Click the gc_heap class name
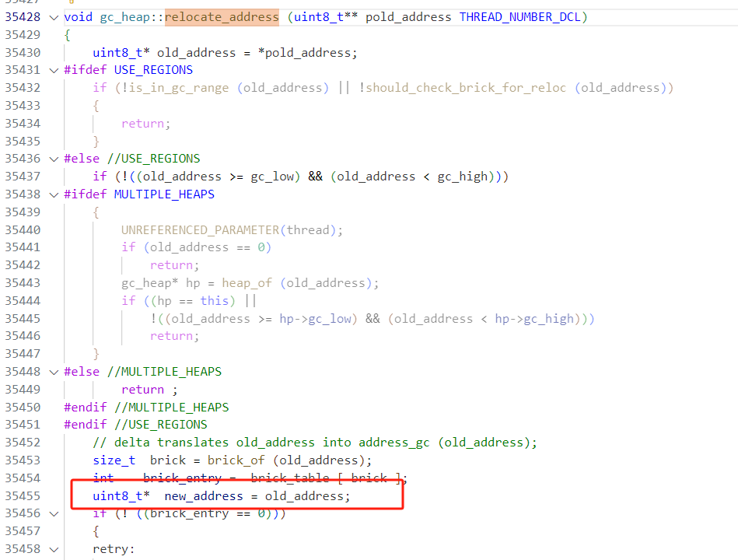This screenshot has height=560, width=738. tap(124, 16)
